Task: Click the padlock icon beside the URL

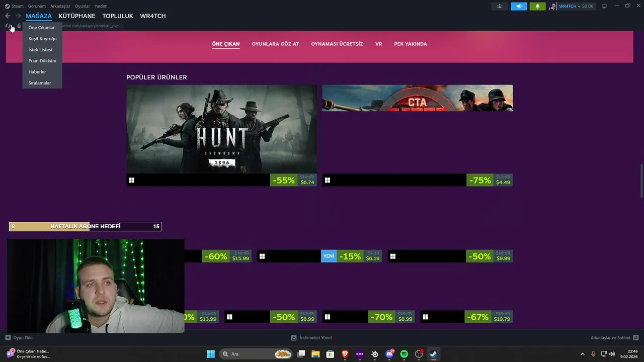Action: (19, 26)
